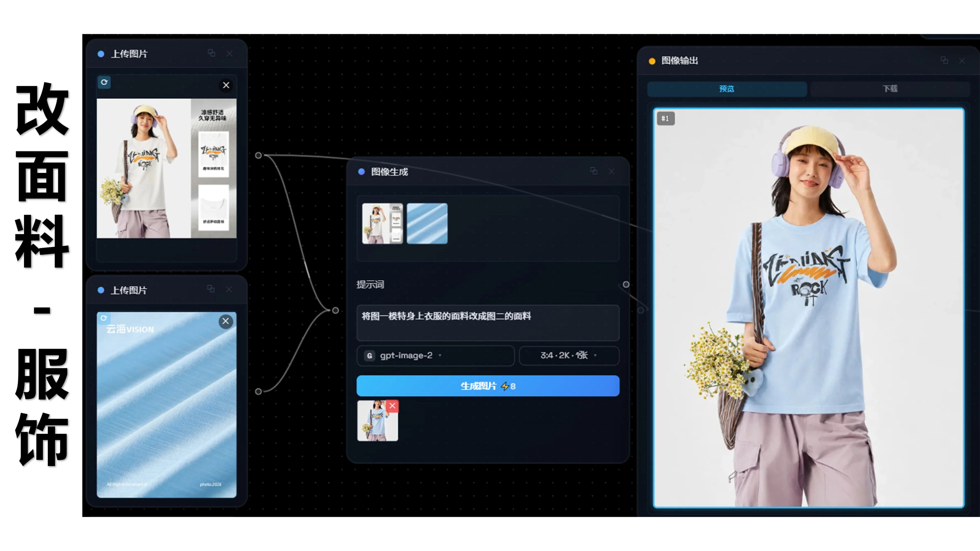The width and height of the screenshot is (980, 551).
Task: Open generated result thumbnail below generate button
Action: [x=377, y=421]
